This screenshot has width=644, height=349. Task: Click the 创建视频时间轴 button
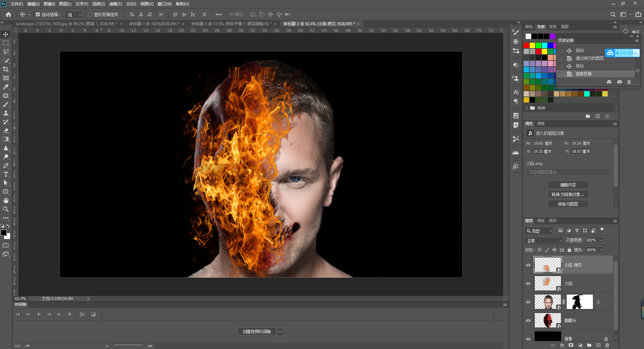(257, 332)
